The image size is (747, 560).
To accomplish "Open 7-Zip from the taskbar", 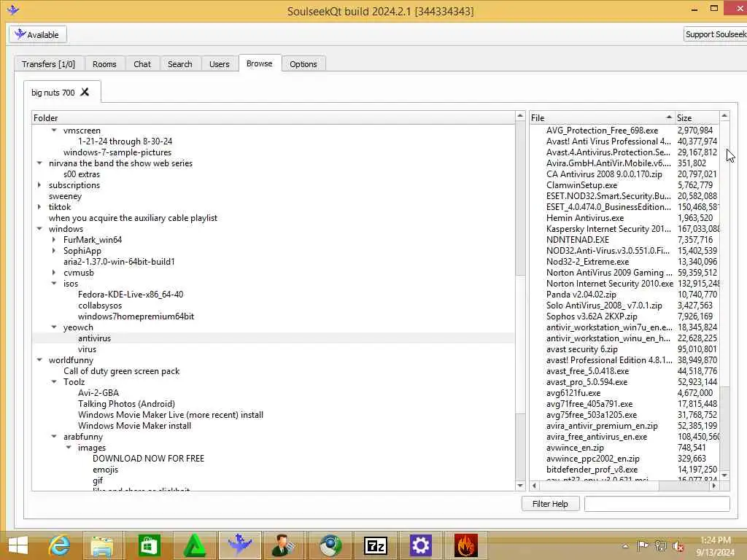I will (376, 545).
